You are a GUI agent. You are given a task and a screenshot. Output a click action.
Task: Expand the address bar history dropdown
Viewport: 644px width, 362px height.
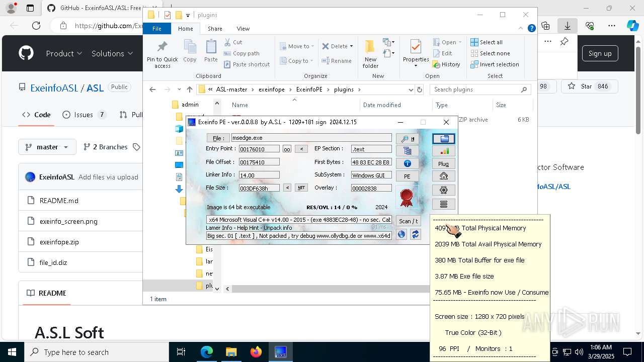pyautogui.click(x=411, y=89)
